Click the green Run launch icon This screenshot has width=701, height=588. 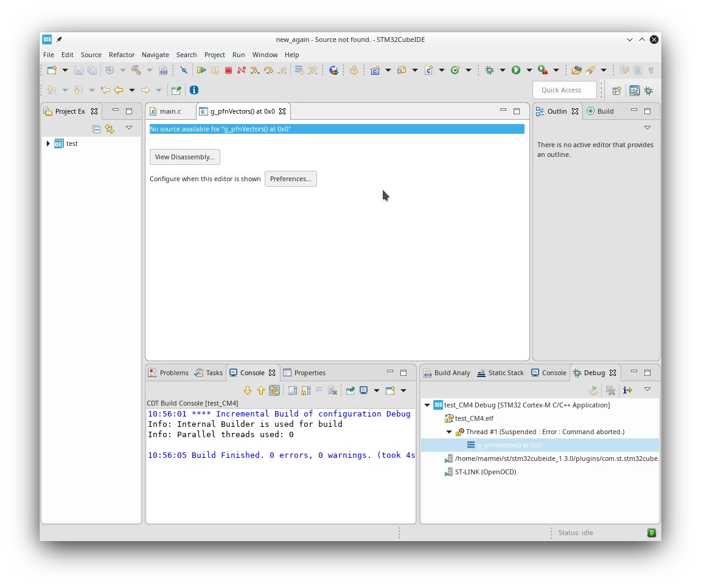pyautogui.click(x=516, y=70)
